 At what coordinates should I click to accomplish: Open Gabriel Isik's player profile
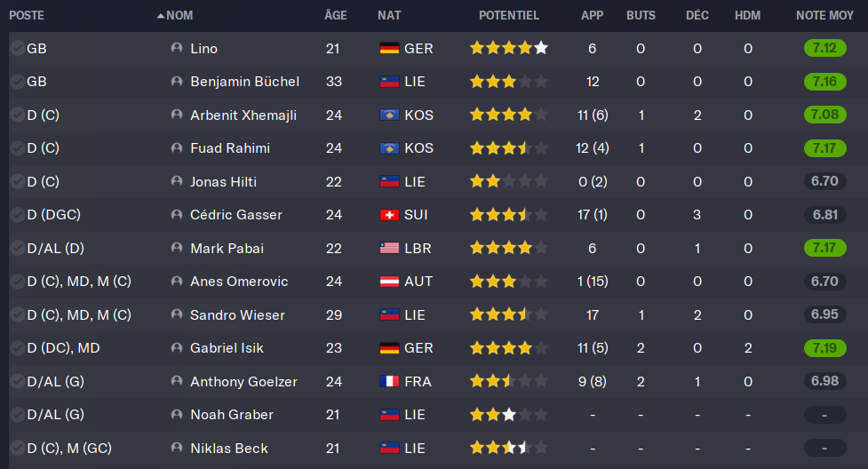[x=227, y=348]
